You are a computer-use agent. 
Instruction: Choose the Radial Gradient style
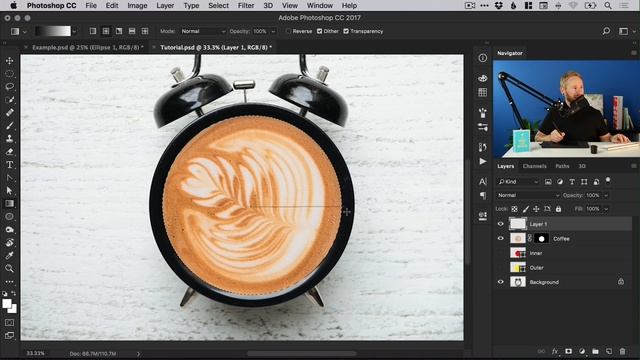point(106,31)
